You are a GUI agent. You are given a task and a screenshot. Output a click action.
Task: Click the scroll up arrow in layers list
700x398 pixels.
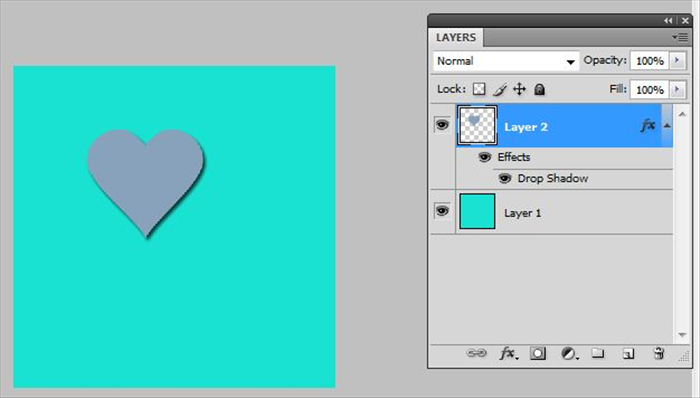point(682,114)
